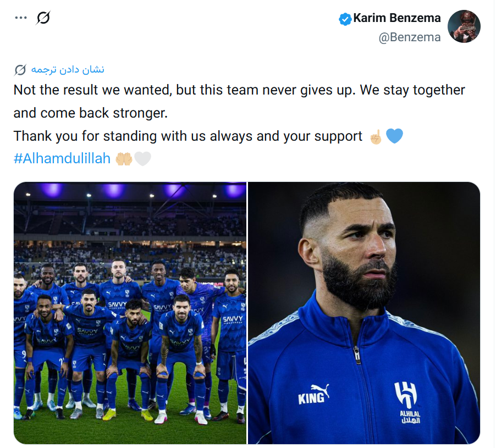
Task: Click the small icon beside the Persian translation link
Action: point(20,70)
